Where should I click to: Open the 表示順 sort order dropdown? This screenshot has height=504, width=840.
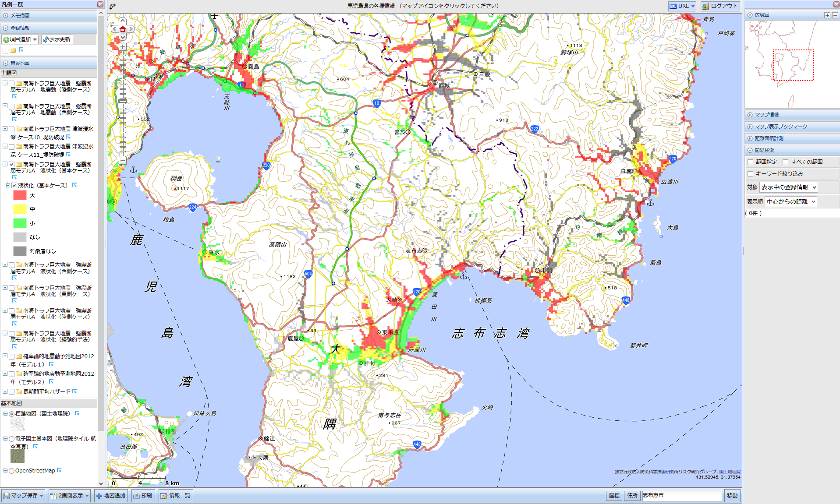click(791, 202)
